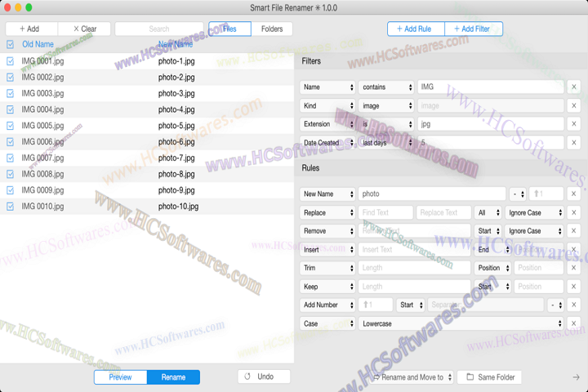The image size is (588, 392).
Task: Click the arrow icon at bottom right
Action: (576, 377)
